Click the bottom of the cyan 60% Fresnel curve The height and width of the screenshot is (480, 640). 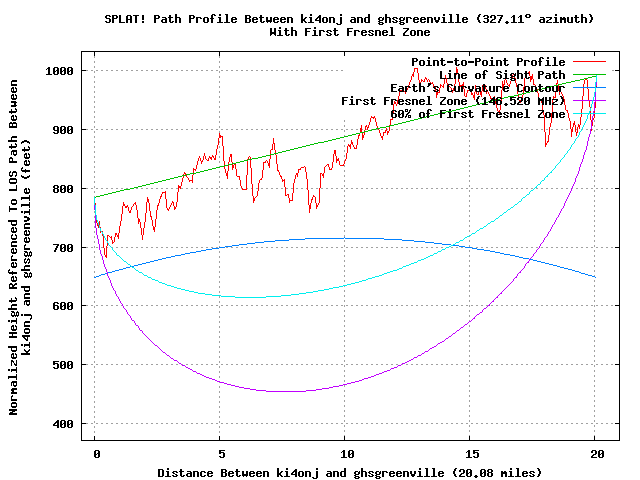coord(250,297)
